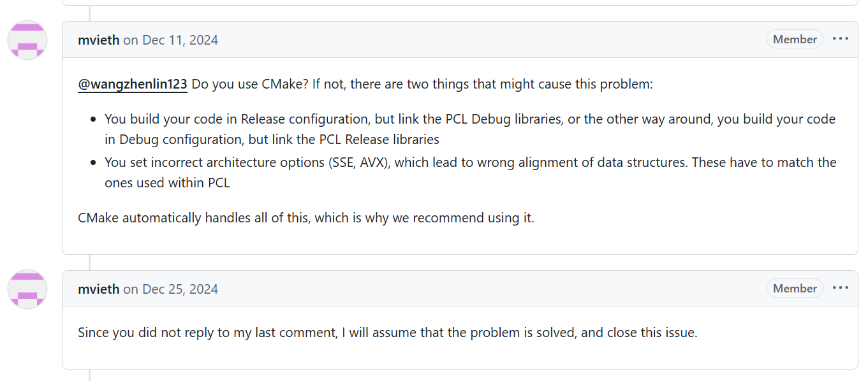Screen dimensions: 868x381
Task: Click the ellipsis icon in the bottom comment header
Action: point(841,288)
